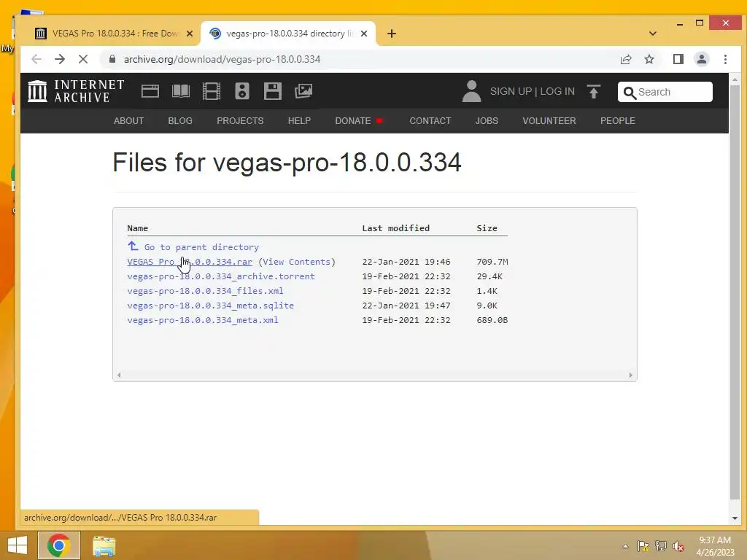Bookmark this page with star icon
The height and width of the screenshot is (560, 747).
tap(649, 59)
